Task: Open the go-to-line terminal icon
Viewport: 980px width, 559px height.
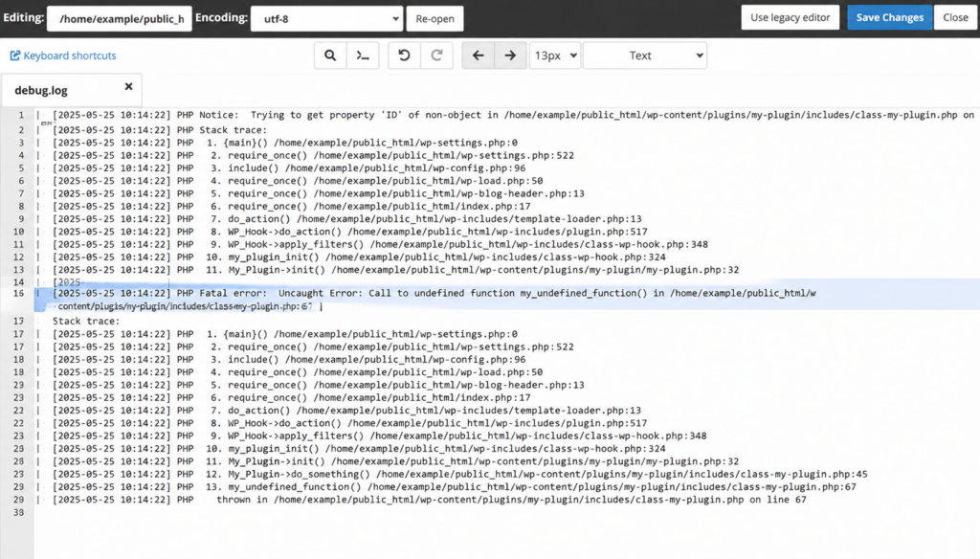Action: coord(363,56)
